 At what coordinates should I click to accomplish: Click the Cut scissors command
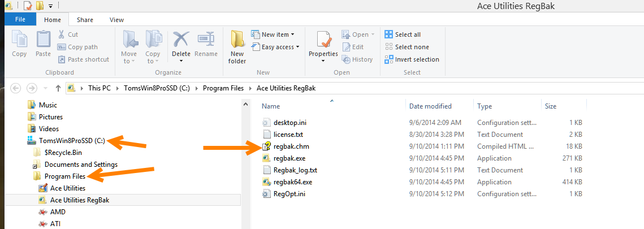pos(68,34)
